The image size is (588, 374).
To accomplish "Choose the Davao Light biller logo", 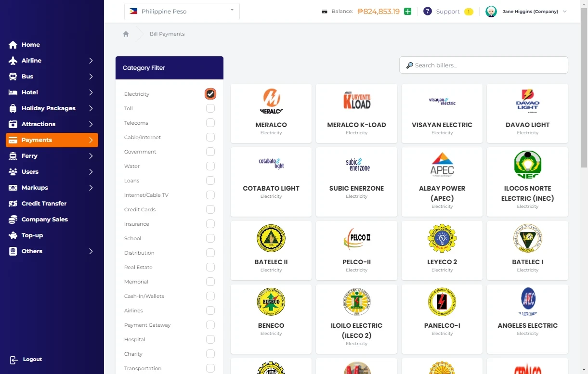I will [527, 101].
